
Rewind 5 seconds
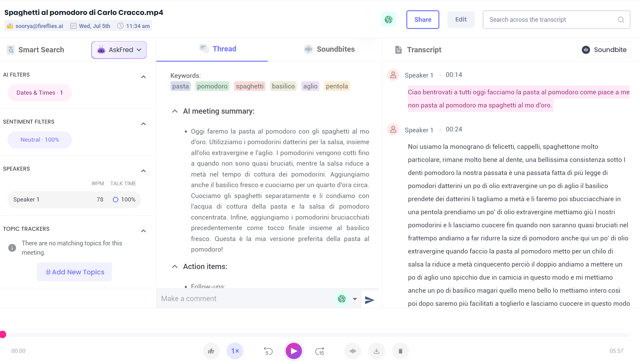(x=268, y=351)
